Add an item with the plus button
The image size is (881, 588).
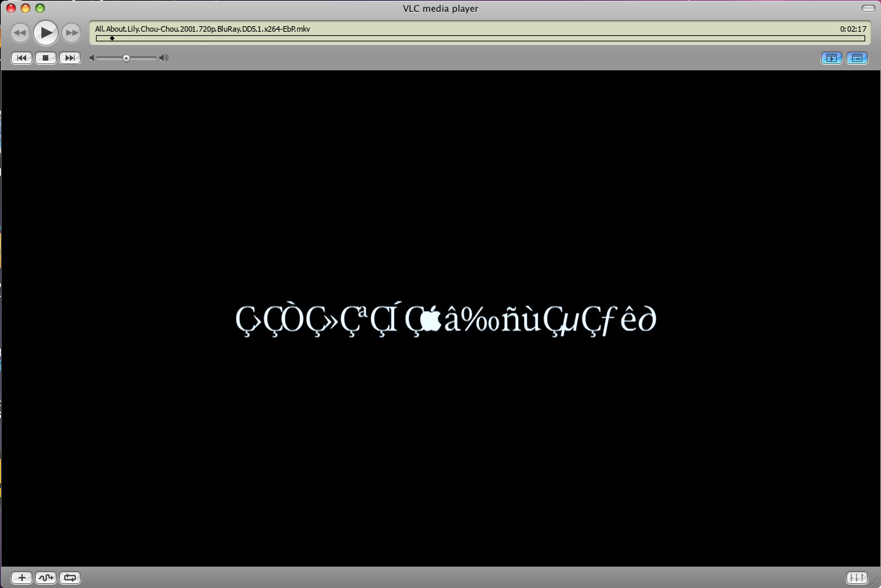pyautogui.click(x=22, y=578)
